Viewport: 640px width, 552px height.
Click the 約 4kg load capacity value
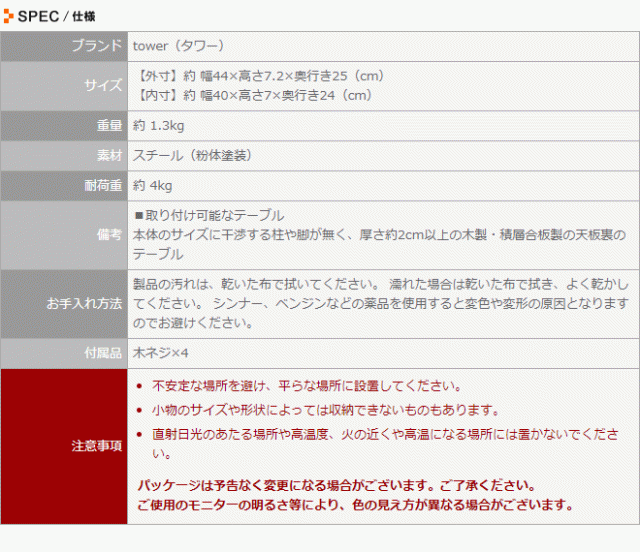(153, 186)
